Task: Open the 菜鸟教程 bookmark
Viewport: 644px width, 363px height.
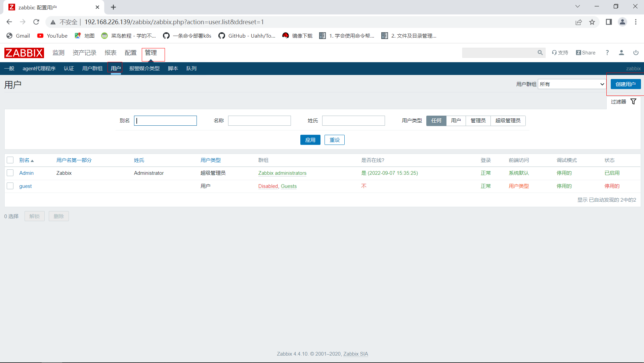Action: point(129,36)
